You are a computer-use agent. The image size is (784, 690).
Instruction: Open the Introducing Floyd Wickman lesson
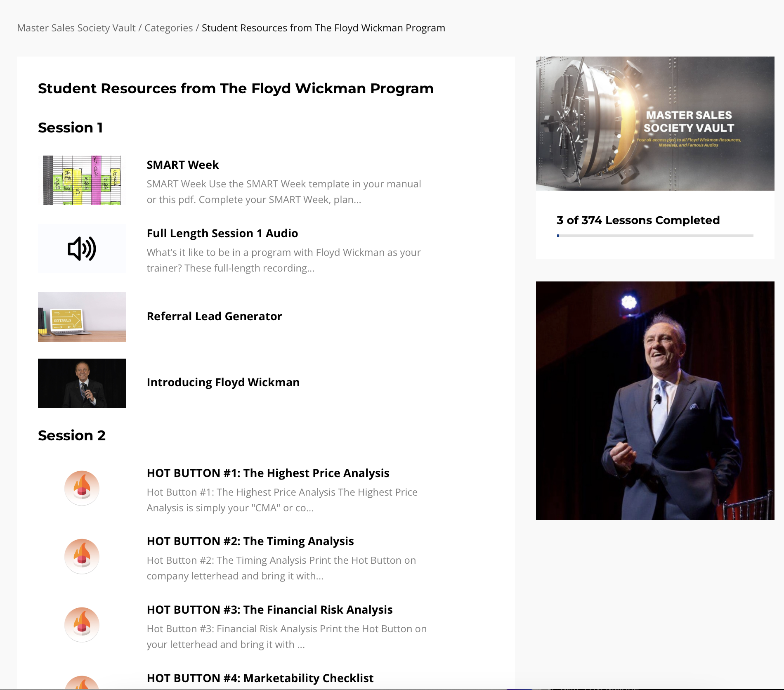223,382
